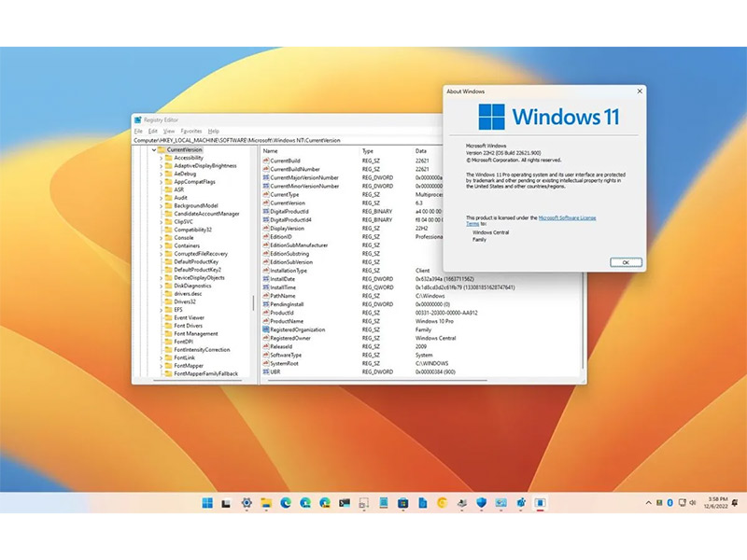Screen dimensions: 747x560
Task: Open Task View from the taskbar
Action: [x=226, y=503]
